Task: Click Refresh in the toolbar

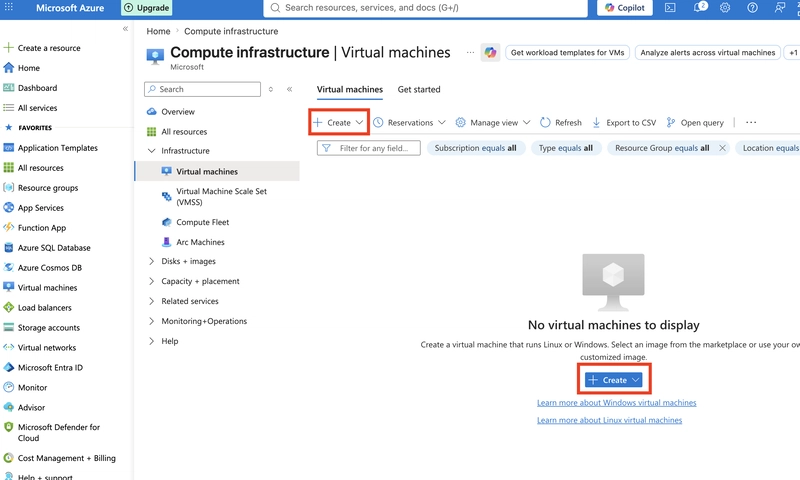Action: 561,122
